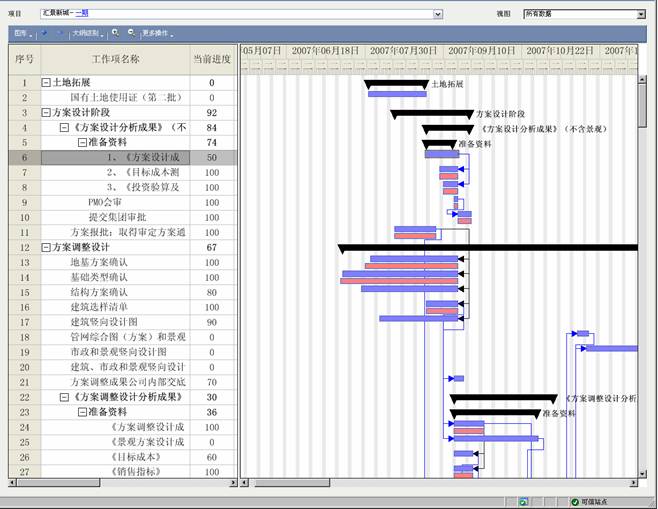Open the 大纲级别 outline level menu

pos(87,33)
